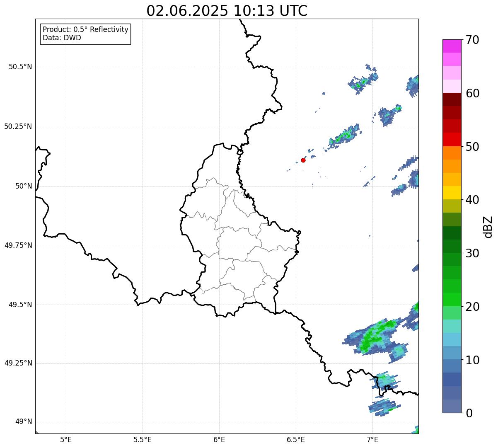The height and width of the screenshot is (448, 498).
Task: Click the latitude label 49.5°N
Action: click(x=20, y=305)
